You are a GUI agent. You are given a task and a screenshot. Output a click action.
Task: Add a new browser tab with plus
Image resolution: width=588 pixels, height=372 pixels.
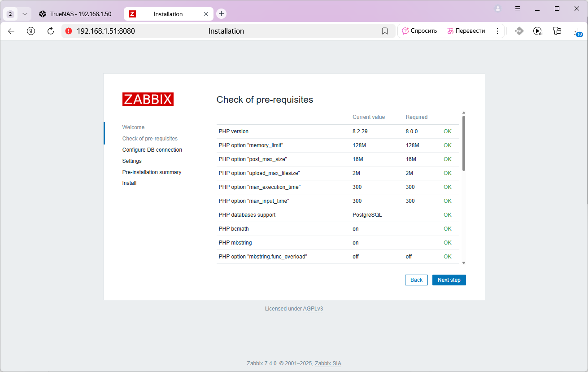(x=221, y=14)
